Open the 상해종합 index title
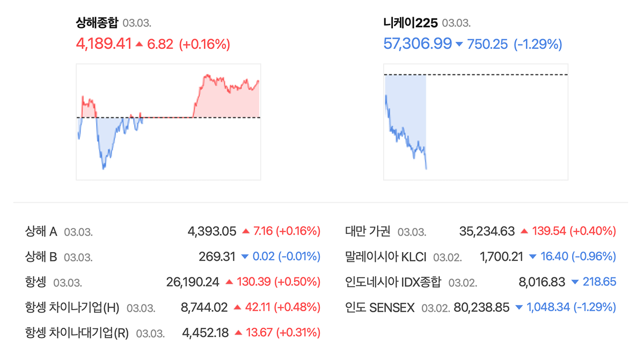The width and height of the screenshot is (644, 352). 97,23
